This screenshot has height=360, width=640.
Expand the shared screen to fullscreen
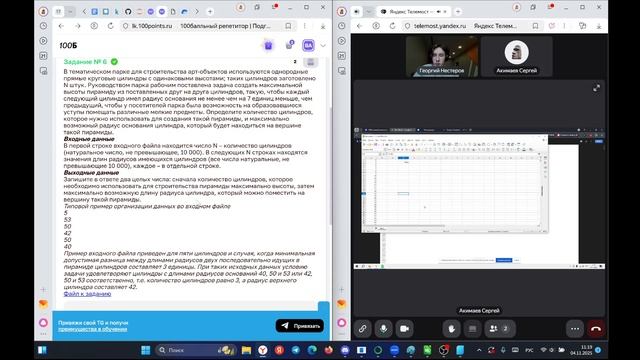pos(596,88)
